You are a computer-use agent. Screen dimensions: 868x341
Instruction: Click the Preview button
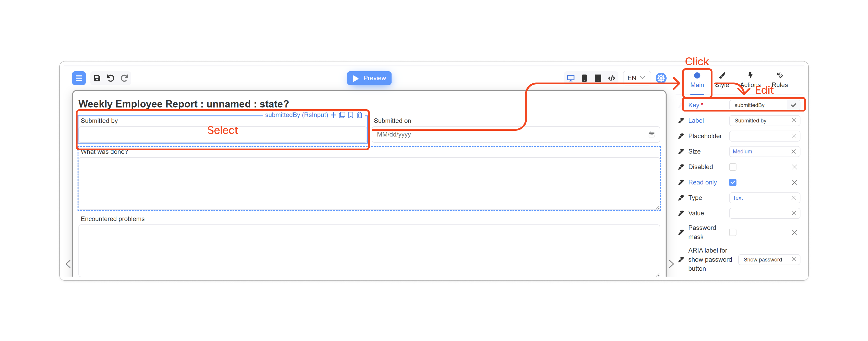point(369,78)
